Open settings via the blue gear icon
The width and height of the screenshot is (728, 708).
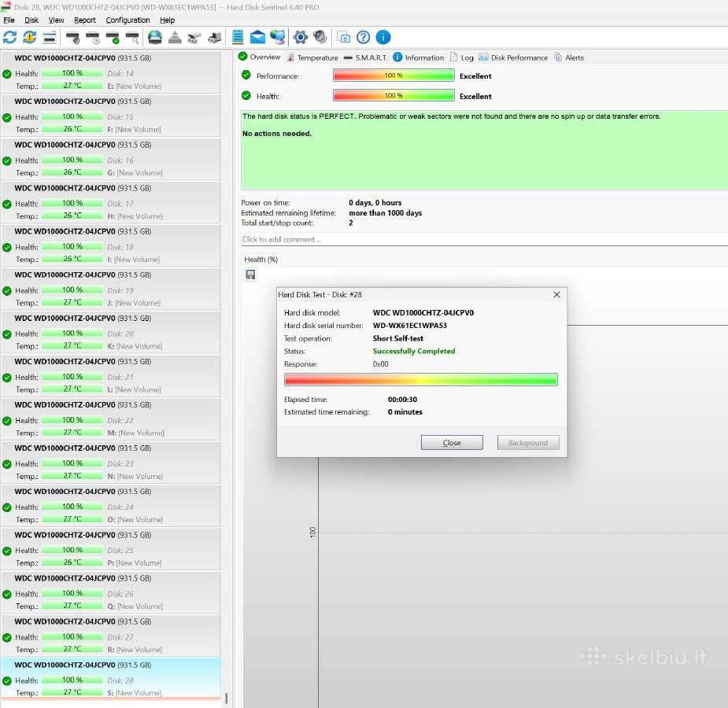pyautogui.click(x=301, y=37)
